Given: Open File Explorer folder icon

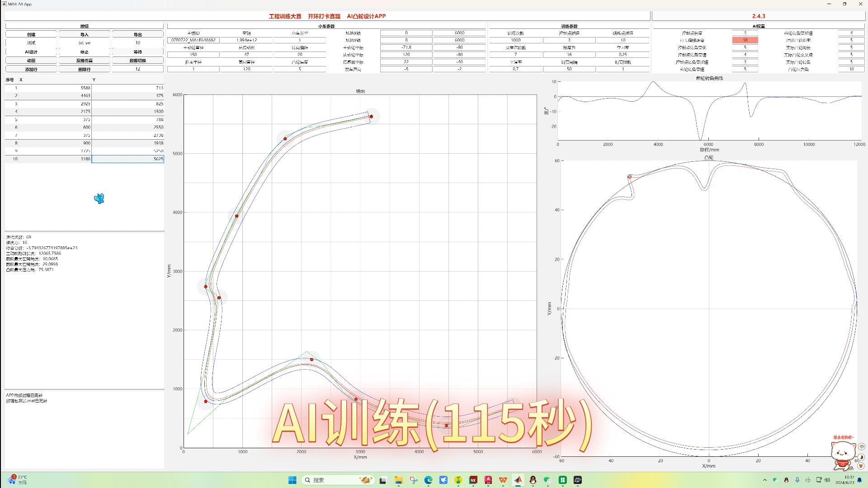Looking at the screenshot, I should [x=398, y=480].
